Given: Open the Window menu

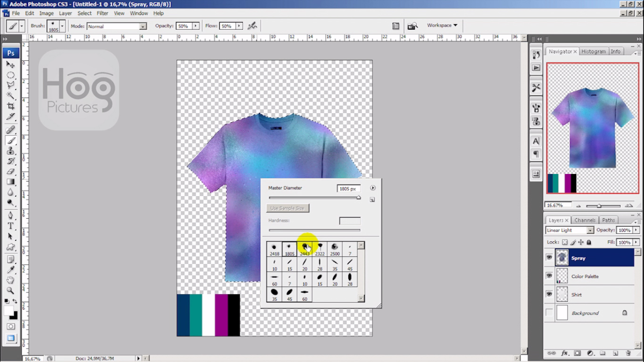Looking at the screenshot, I should pos(139,13).
